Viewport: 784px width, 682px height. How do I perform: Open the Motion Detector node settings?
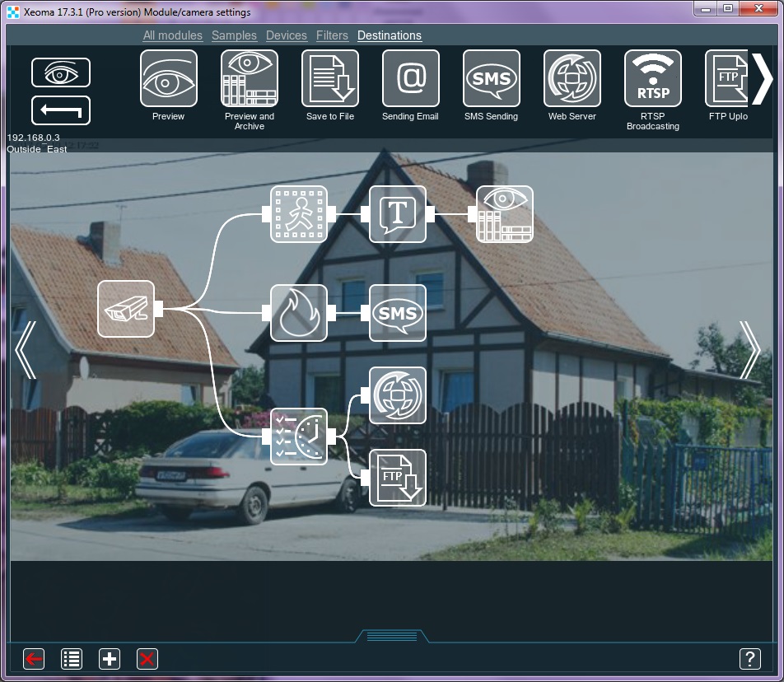click(299, 214)
